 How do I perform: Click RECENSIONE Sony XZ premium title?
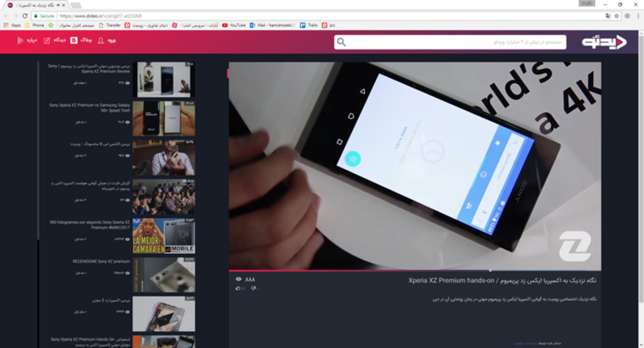coord(101,261)
